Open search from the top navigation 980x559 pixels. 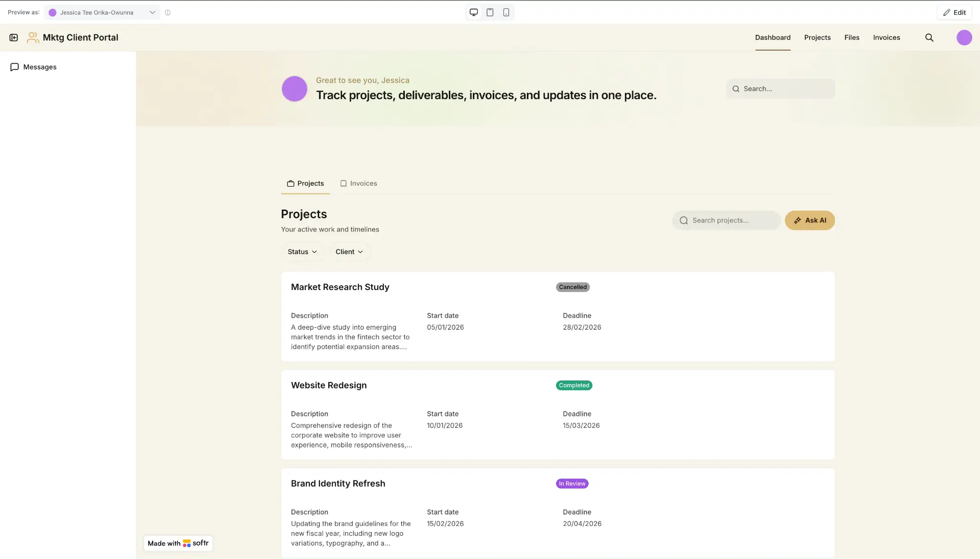click(929, 37)
